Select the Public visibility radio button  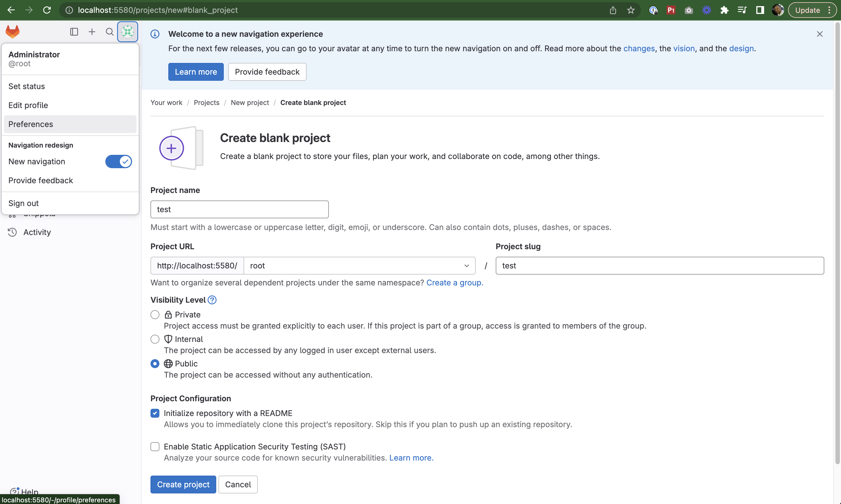tap(155, 364)
